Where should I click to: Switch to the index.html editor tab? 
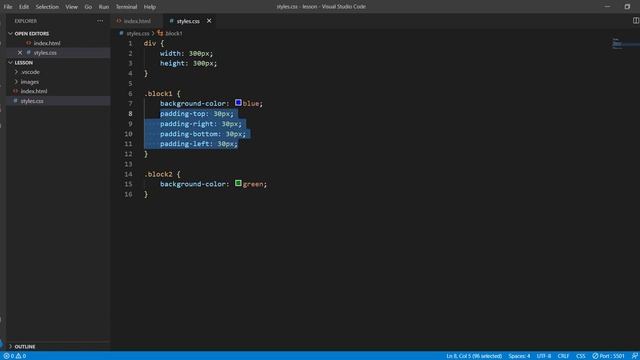pyautogui.click(x=137, y=21)
